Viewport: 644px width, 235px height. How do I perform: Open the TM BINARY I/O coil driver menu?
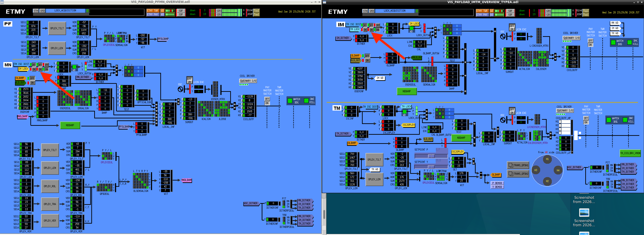[565, 111]
